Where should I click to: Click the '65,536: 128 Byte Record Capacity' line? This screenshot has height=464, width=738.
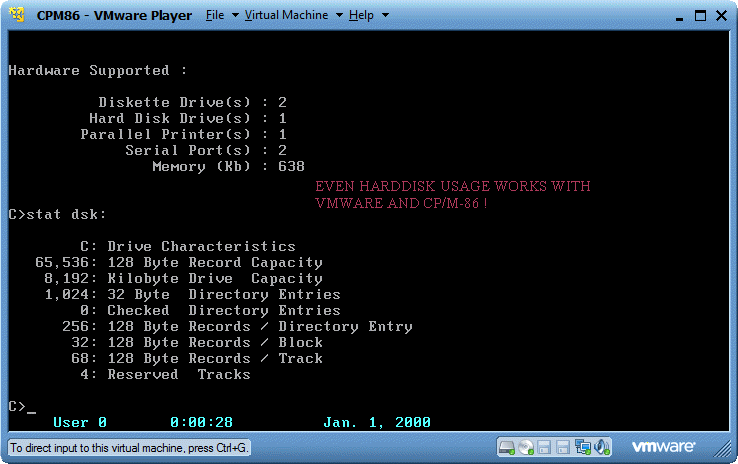coord(179,263)
